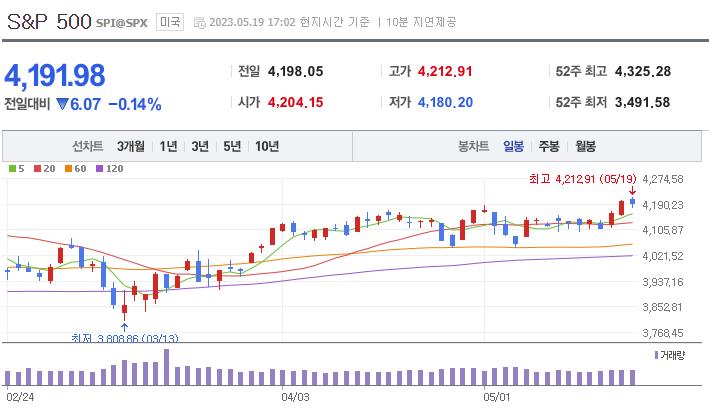Click the blue down-triangle change indicator
This screenshot has height=410, width=709.
[x=62, y=104]
